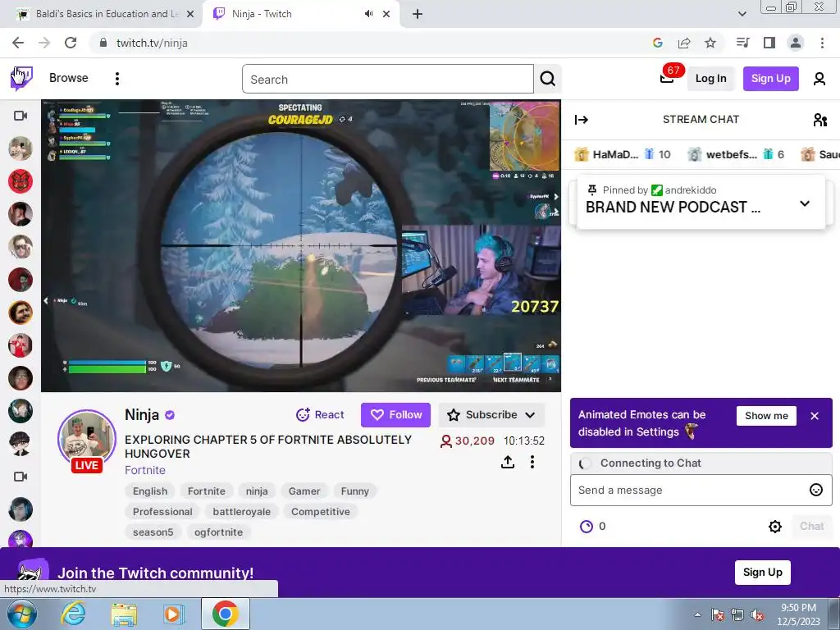Open chat settings gear

point(774,527)
